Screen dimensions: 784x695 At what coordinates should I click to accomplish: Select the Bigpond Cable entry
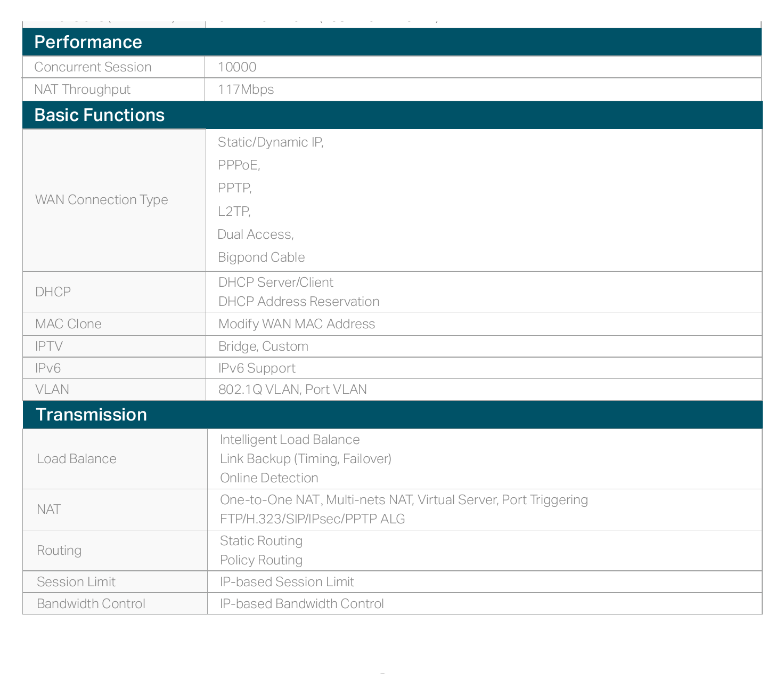pyautogui.click(x=261, y=257)
